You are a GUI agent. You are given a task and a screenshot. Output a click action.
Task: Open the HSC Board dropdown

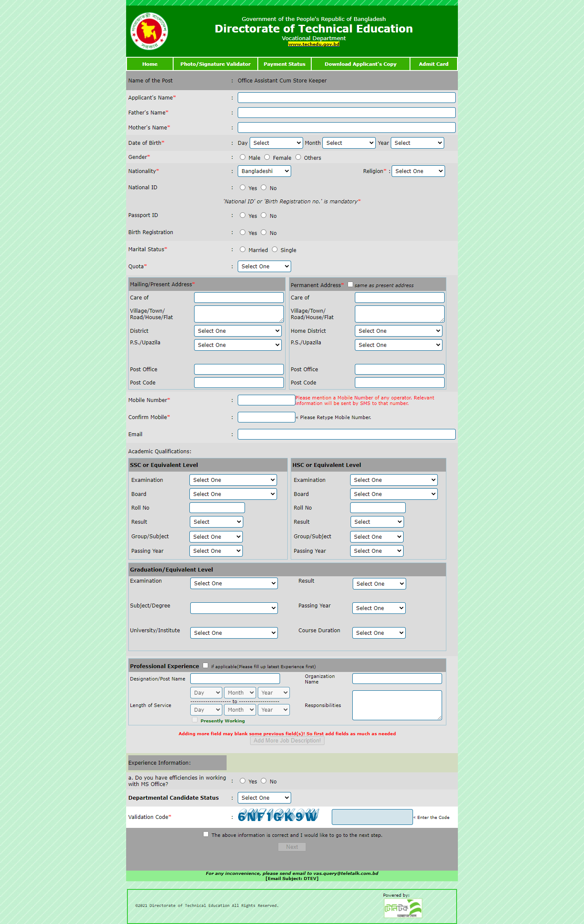click(x=394, y=494)
